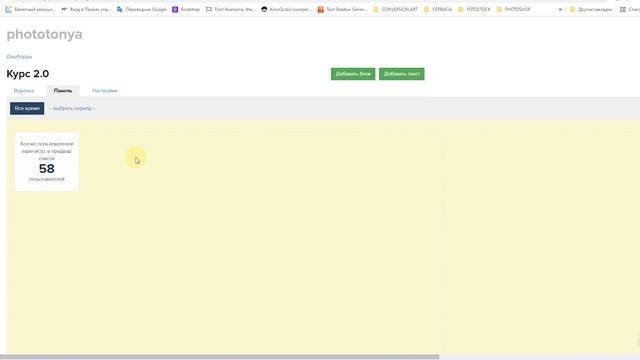
Task: Expand the bookmarks overflow chevron
Action: point(560,9)
